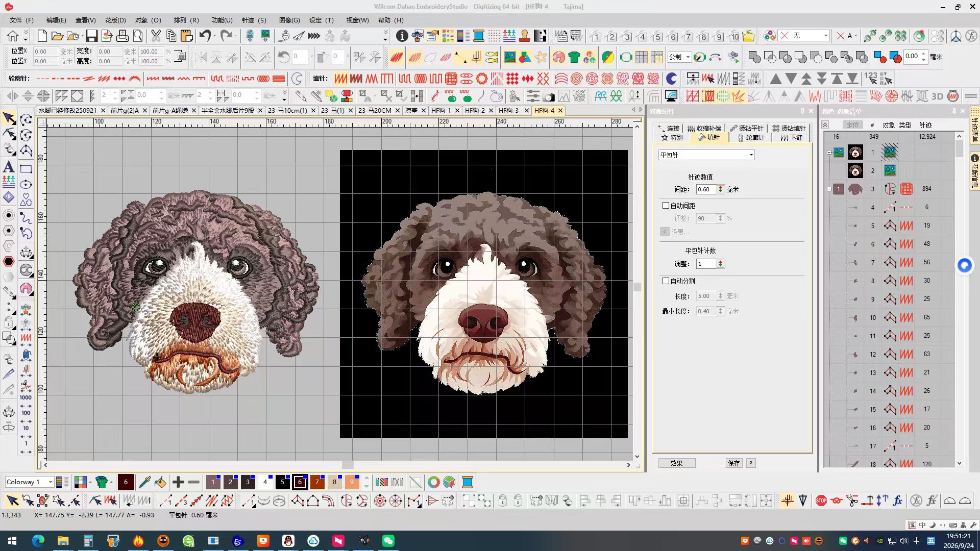Click the paint bucket apply color tool
The image size is (980, 551).
(160, 482)
